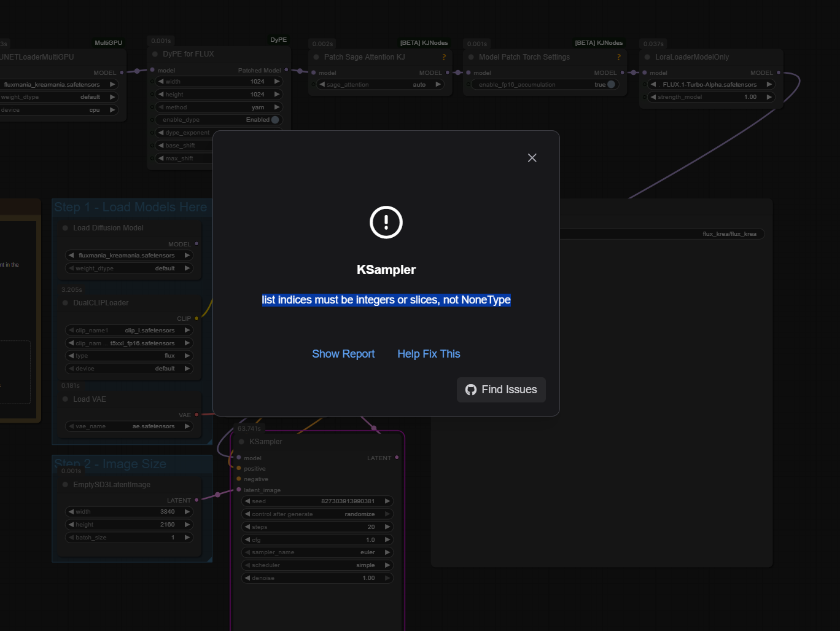
Task: Click the MultiGPU badge label
Action: [x=109, y=43]
